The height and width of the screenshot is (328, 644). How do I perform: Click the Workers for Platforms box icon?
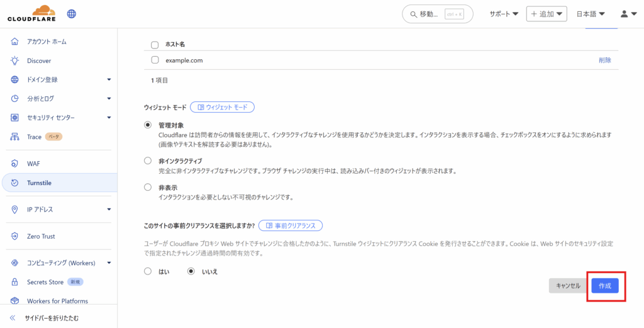click(15, 302)
